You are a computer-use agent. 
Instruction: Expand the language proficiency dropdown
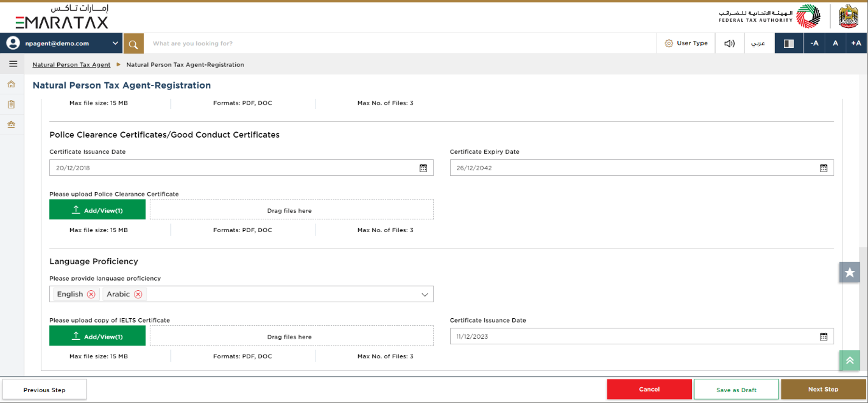pyautogui.click(x=424, y=295)
